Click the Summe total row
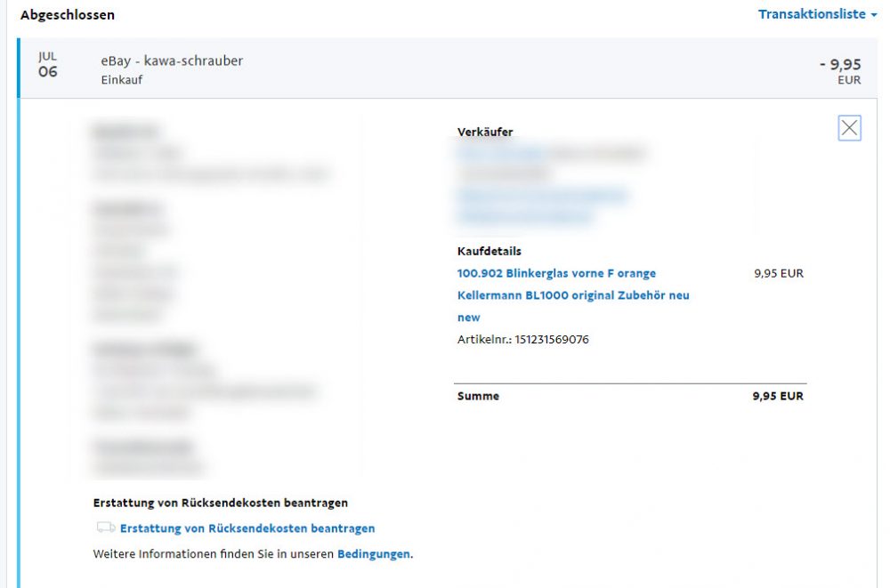This screenshot has width=890, height=588. 480,396
